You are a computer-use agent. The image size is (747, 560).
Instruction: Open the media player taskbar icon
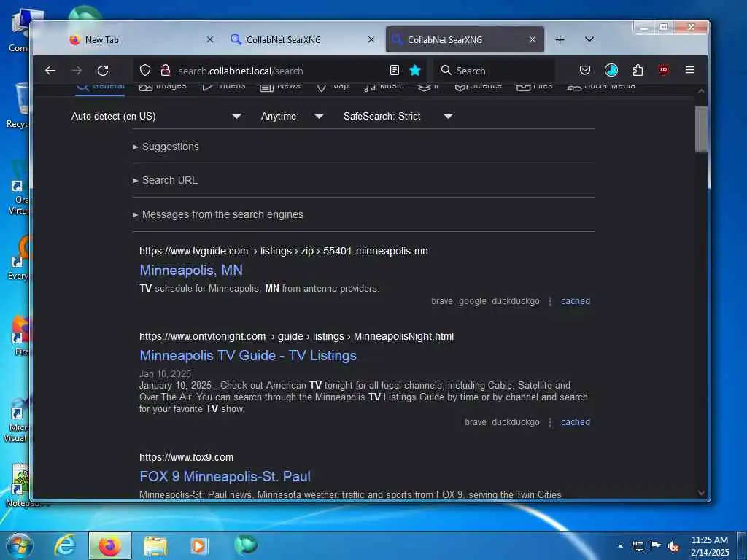199,545
